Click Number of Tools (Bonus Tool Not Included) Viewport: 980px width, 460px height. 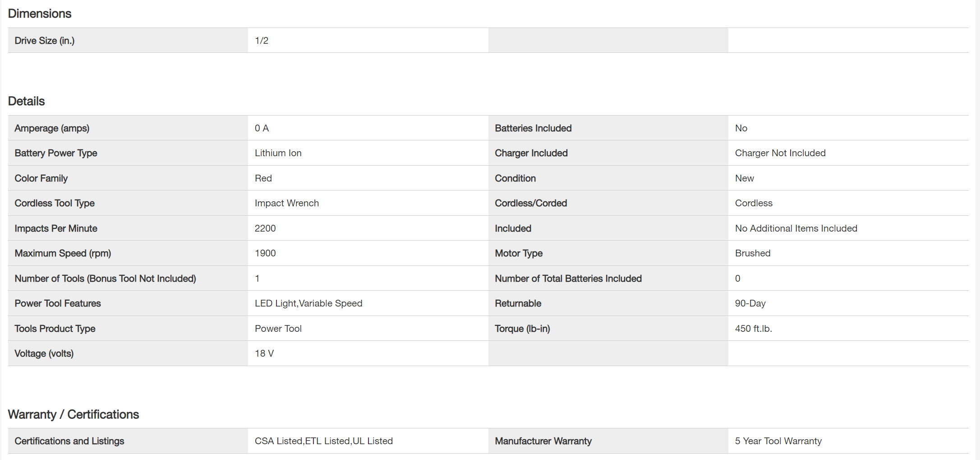(x=106, y=279)
